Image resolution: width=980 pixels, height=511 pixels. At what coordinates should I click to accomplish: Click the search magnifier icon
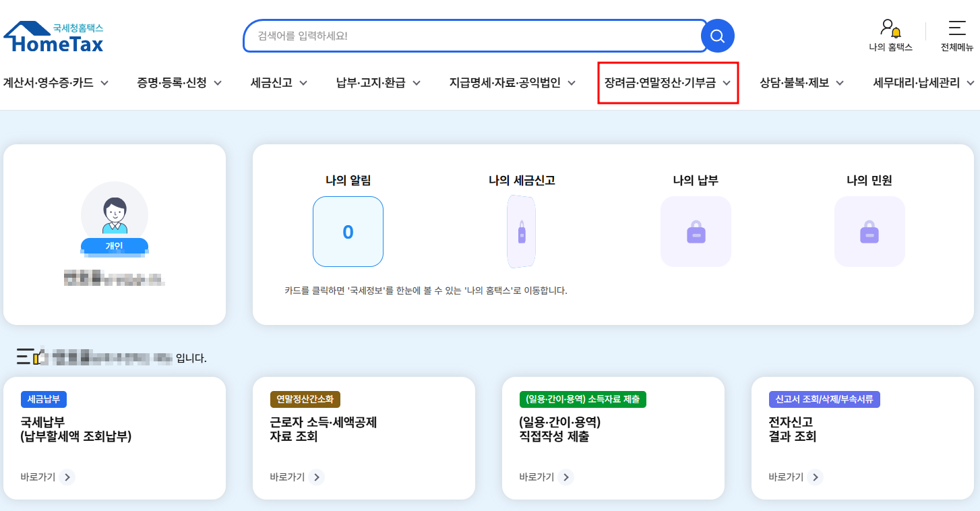(716, 36)
